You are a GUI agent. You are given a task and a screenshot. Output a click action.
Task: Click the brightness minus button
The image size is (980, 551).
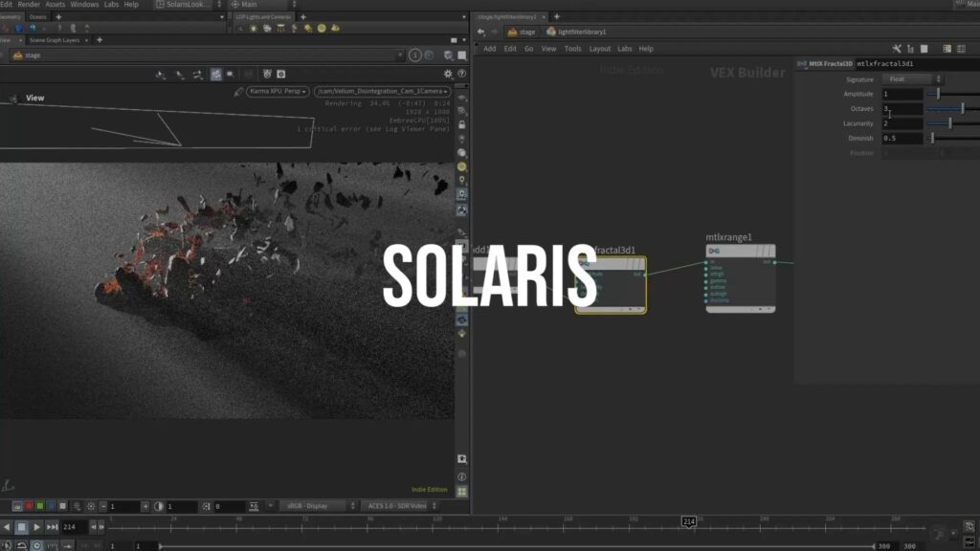pyautogui.click(x=103, y=507)
